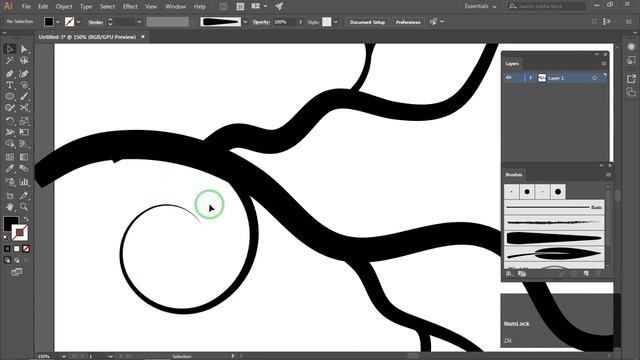Open Change Screen Mode button
Screen dimensions: 640x360
[17, 272]
